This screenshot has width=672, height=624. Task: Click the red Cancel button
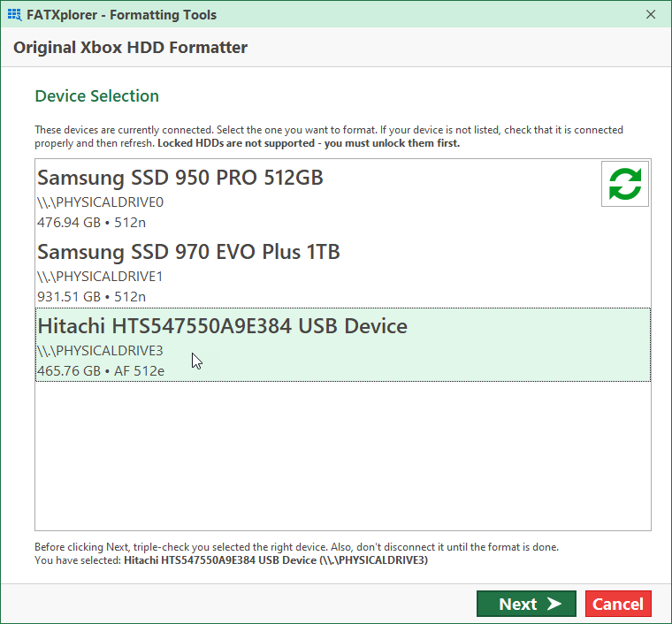click(x=618, y=604)
